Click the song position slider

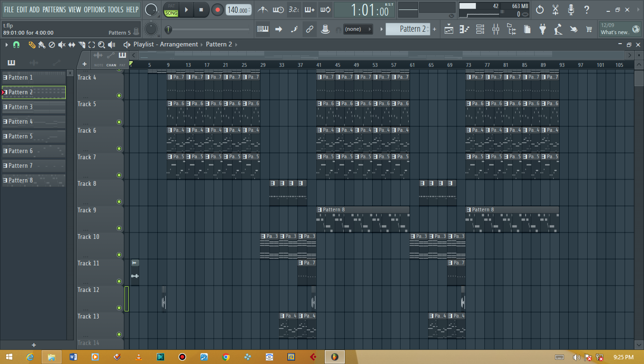(x=208, y=29)
